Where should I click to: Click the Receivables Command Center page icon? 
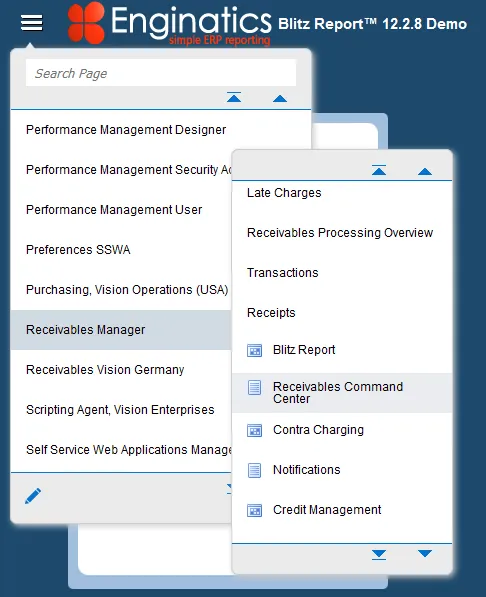tap(254, 388)
